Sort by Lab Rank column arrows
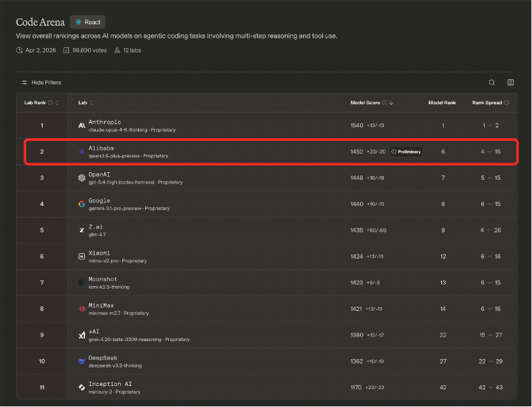 click(57, 102)
